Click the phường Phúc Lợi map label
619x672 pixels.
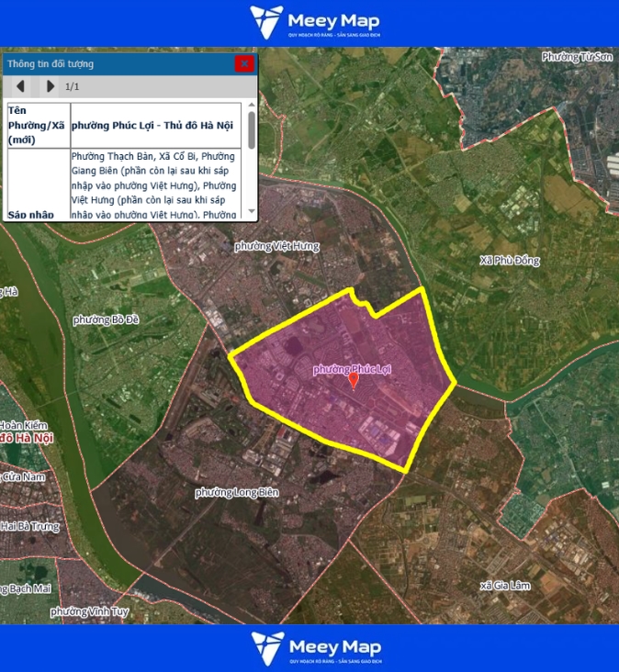[x=352, y=368]
